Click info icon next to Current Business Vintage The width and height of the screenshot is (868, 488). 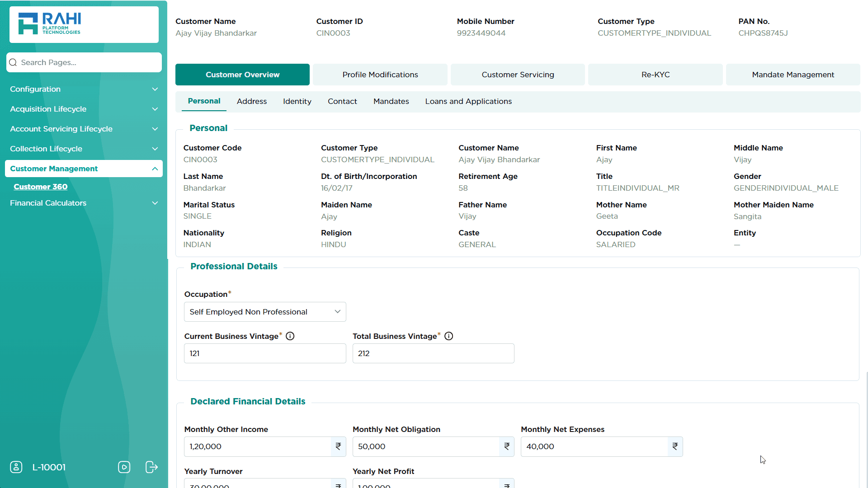(290, 336)
